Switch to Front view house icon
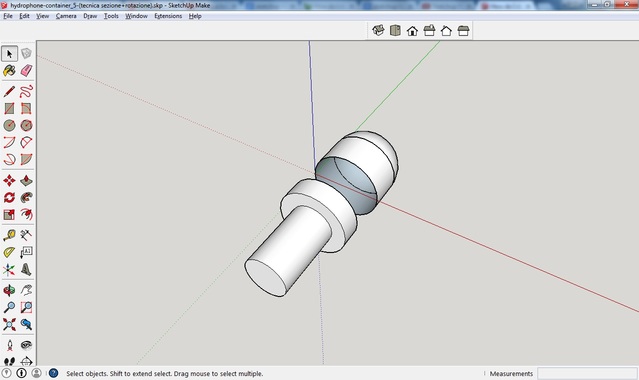 pyautogui.click(x=412, y=31)
